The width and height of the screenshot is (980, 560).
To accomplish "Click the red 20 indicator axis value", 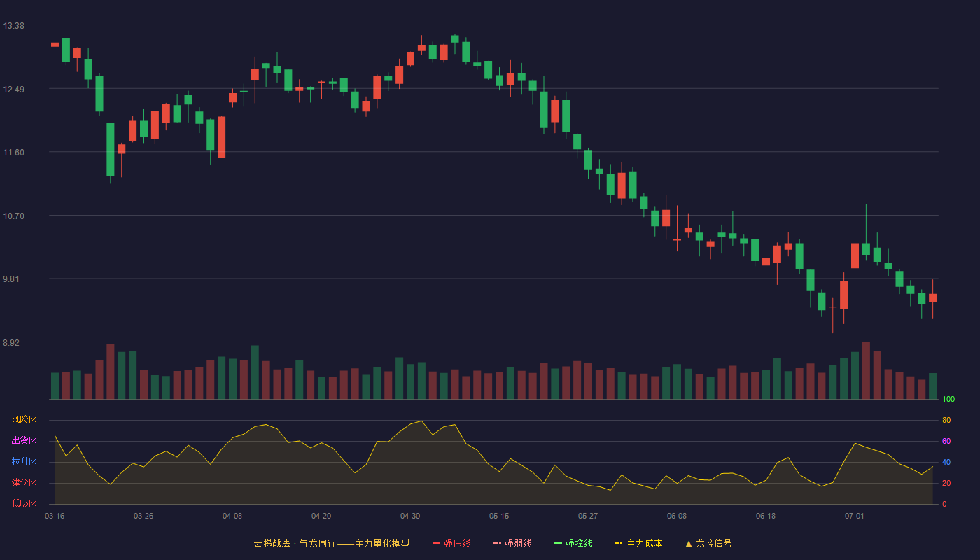I will tap(946, 483).
